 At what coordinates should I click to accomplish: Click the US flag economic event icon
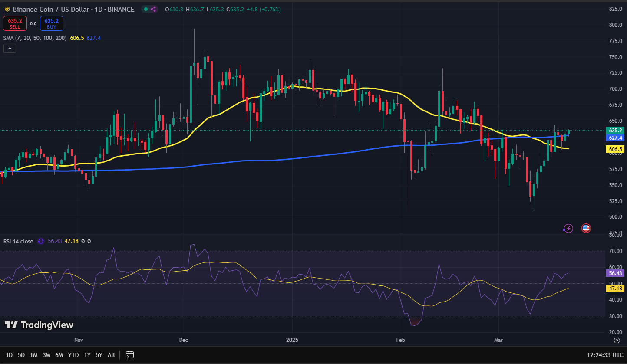click(x=586, y=228)
